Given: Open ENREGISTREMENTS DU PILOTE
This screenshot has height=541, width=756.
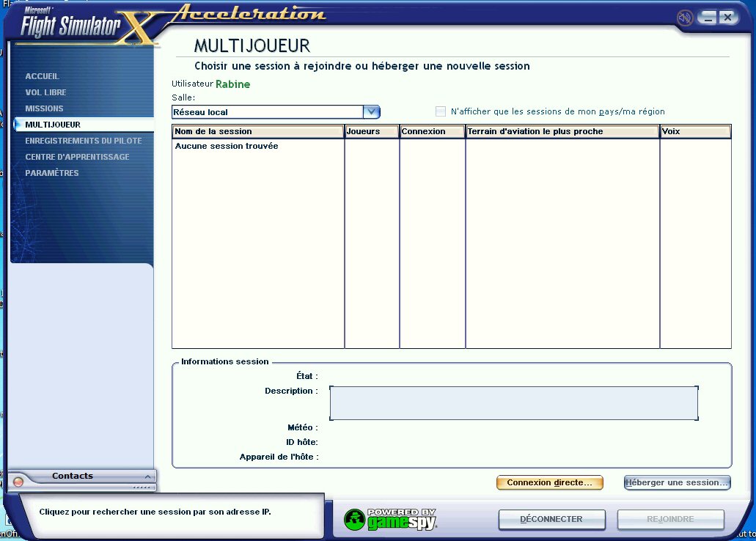Looking at the screenshot, I should [84, 141].
